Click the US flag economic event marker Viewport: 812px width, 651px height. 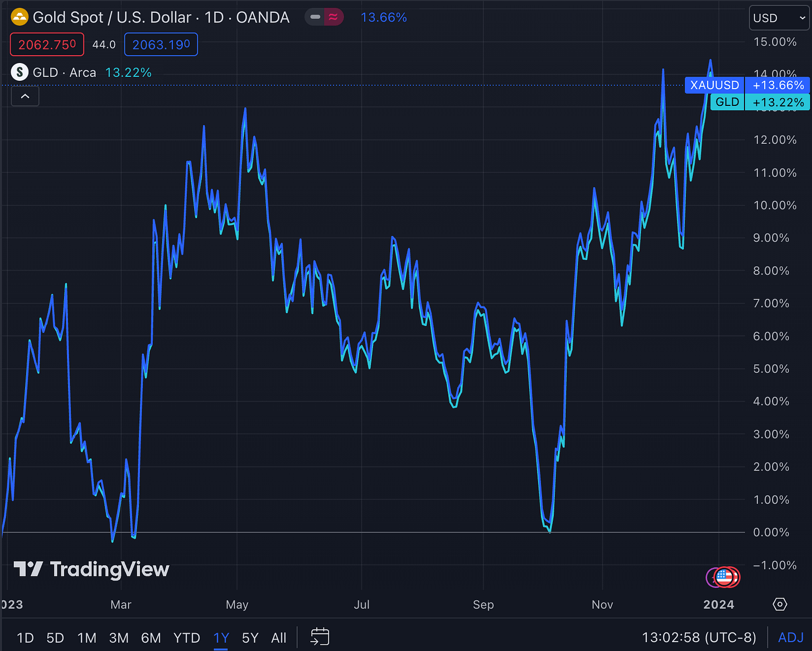724,577
